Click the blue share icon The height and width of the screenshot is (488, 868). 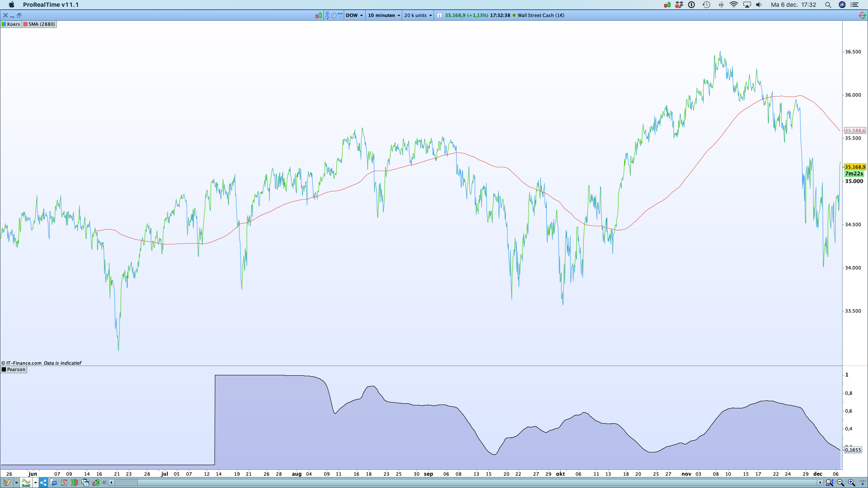click(x=43, y=482)
